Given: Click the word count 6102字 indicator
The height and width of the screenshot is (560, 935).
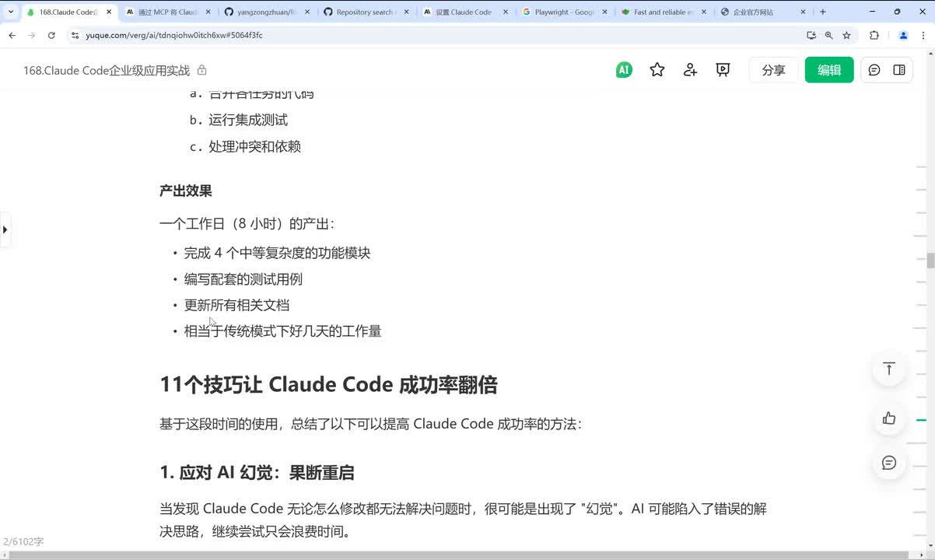Looking at the screenshot, I should coord(23,541).
